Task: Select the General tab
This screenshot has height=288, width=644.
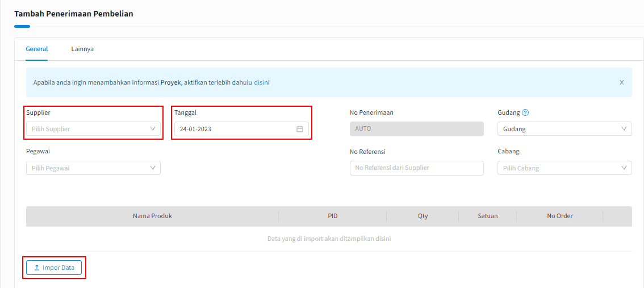Action: (37, 49)
